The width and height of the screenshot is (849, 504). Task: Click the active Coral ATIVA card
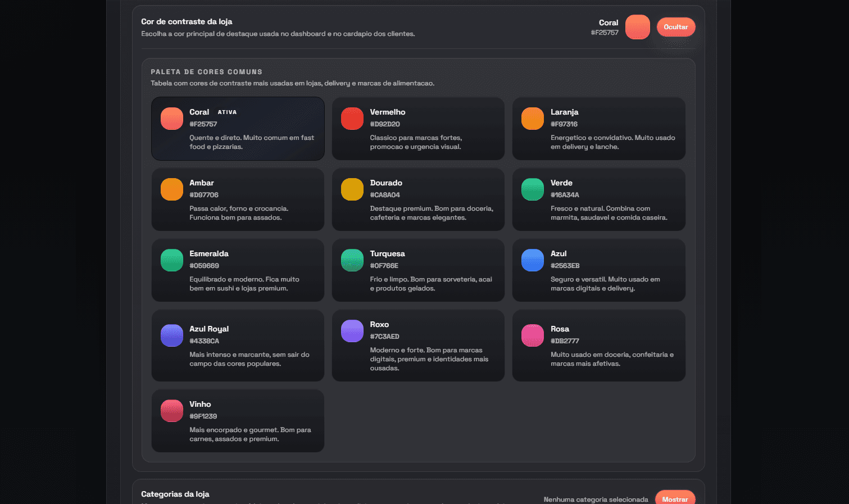(x=237, y=129)
